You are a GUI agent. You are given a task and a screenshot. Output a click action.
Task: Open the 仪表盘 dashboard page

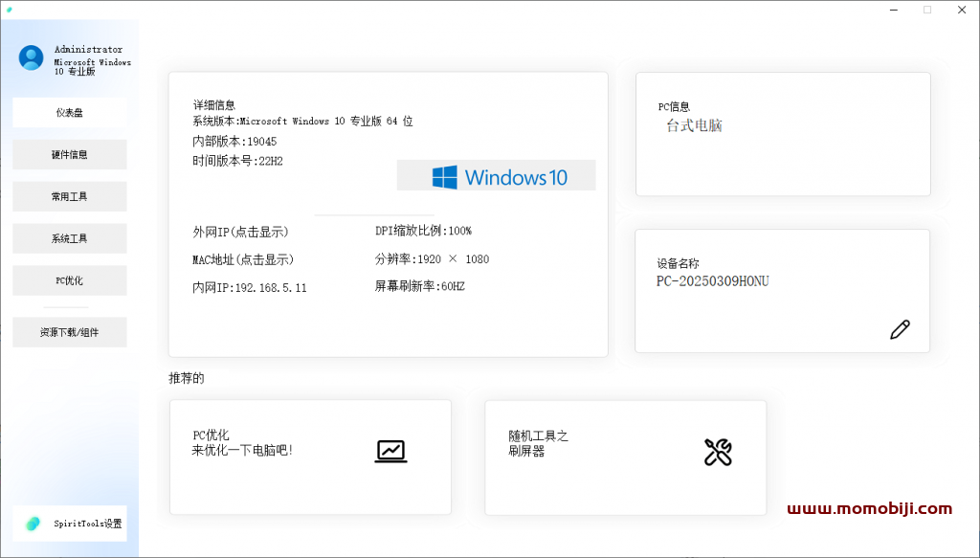tap(69, 113)
